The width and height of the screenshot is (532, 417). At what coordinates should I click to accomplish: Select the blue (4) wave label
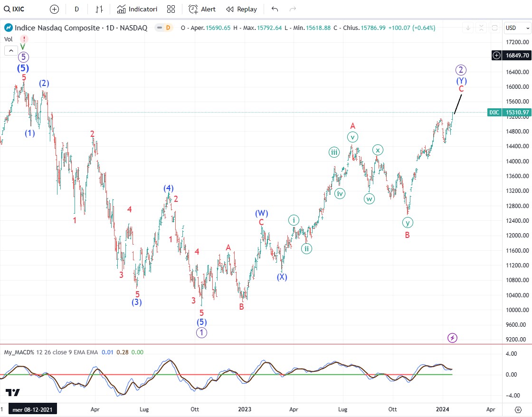169,188
